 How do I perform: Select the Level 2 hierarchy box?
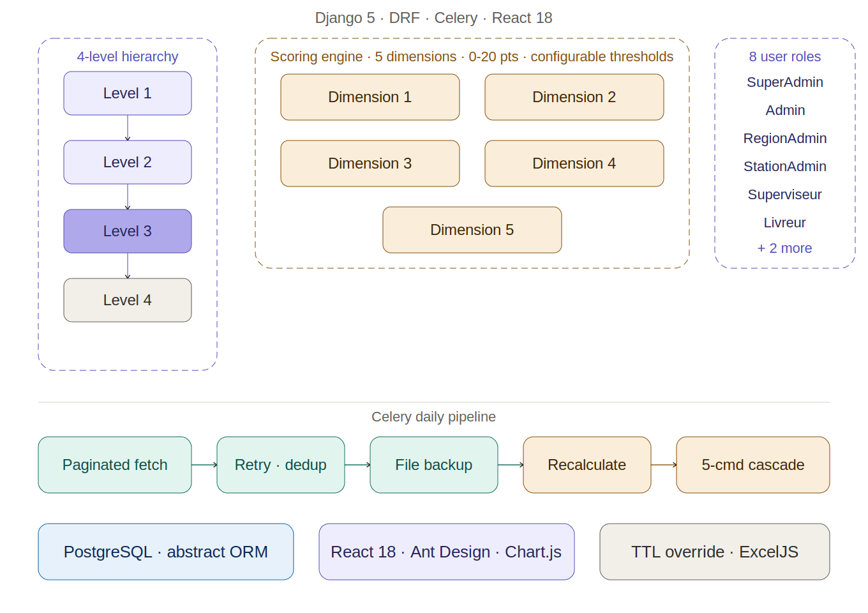pos(128,162)
